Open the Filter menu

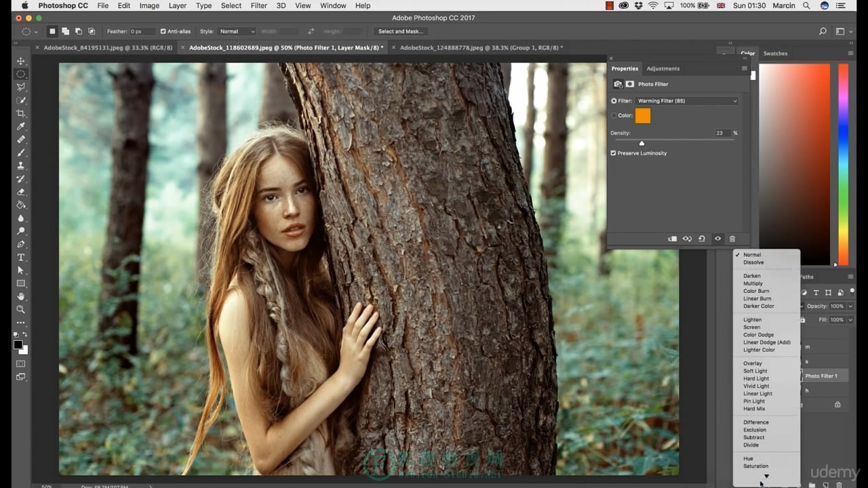pos(258,5)
